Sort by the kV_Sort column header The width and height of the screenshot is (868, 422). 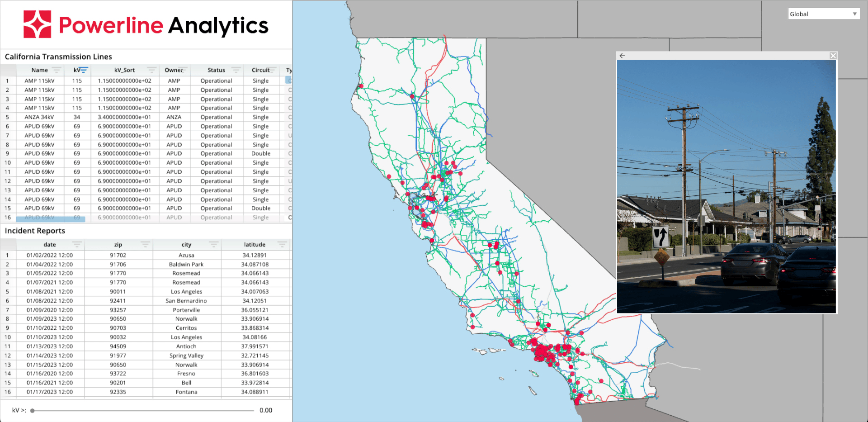(x=124, y=70)
